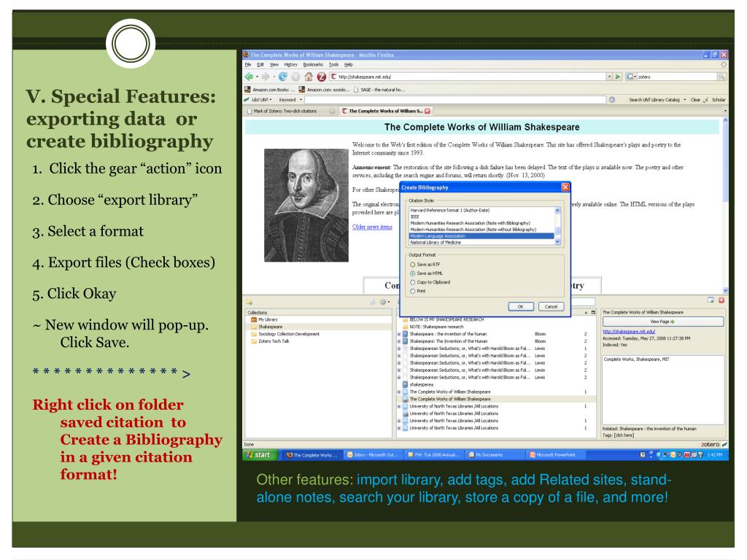
Task: Click the red Zotero Z toolbar icon
Action: click(322, 77)
